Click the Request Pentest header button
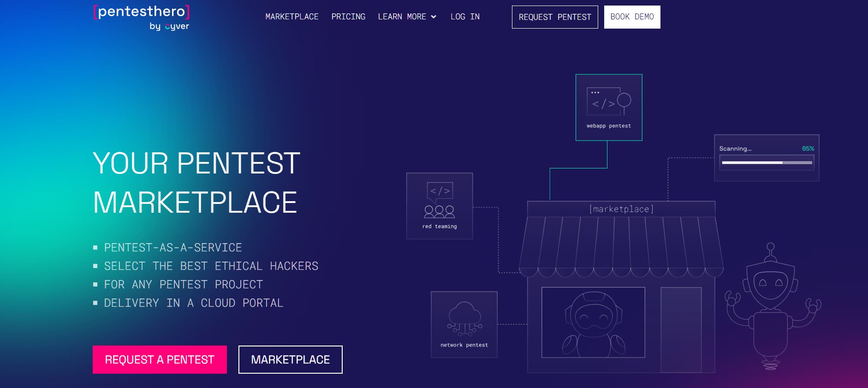The height and width of the screenshot is (388, 868). point(555,17)
